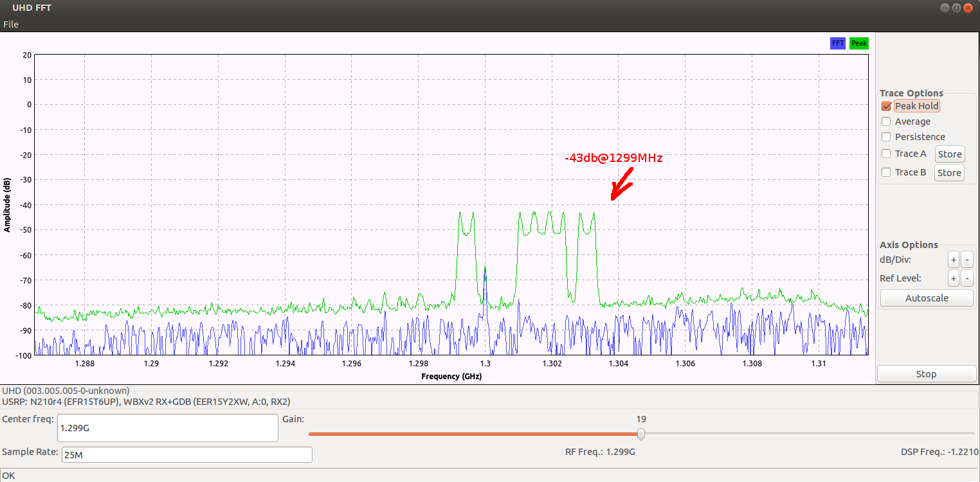Click the USRP N210r4 device info line
The width and height of the screenshot is (980, 482).
147,402
